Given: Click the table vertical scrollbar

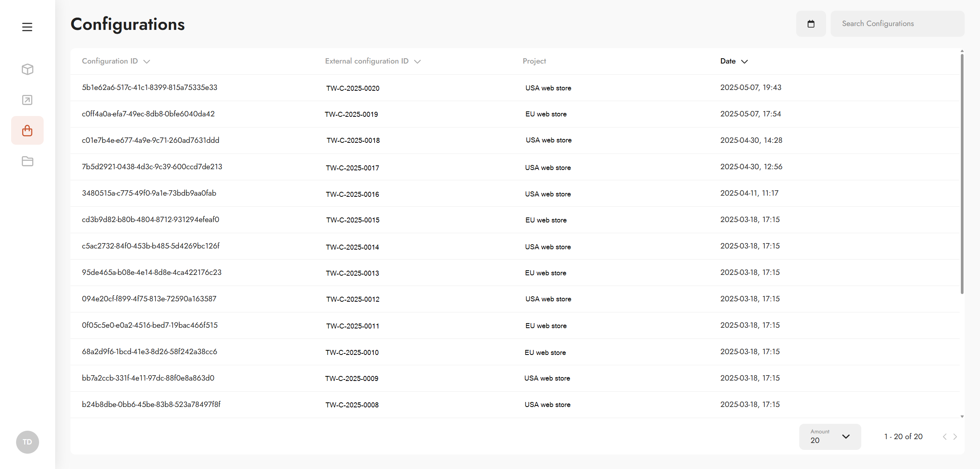Looking at the screenshot, I should tap(962, 174).
